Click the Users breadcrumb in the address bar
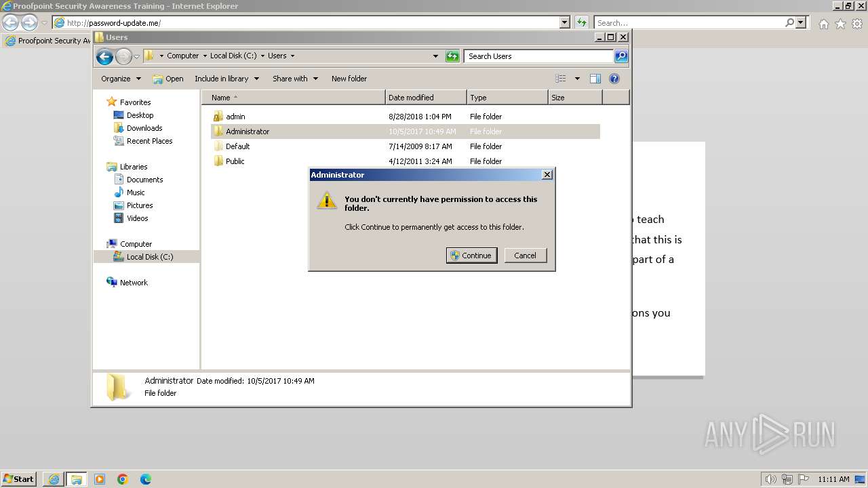868x488 pixels. [x=277, y=56]
